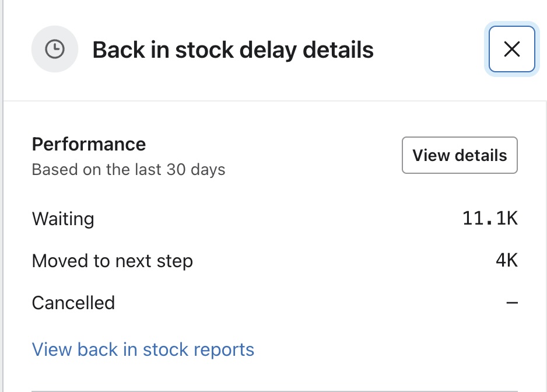Click the Waiting row label

pyautogui.click(x=63, y=219)
